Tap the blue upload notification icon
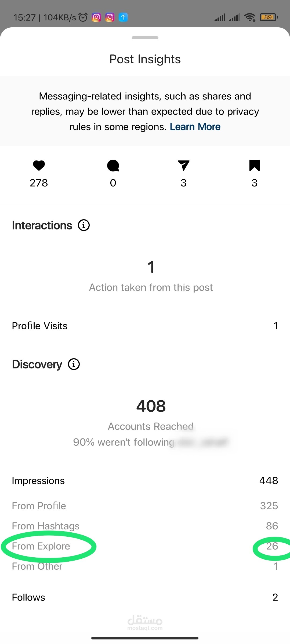The height and width of the screenshot is (644, 290). click(123, 17)
